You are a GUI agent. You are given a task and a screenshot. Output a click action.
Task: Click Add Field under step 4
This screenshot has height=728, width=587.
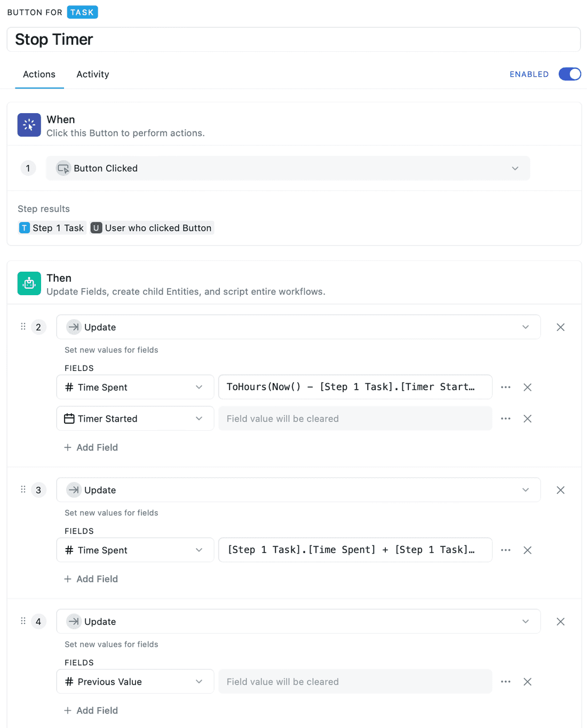[91, 710]
